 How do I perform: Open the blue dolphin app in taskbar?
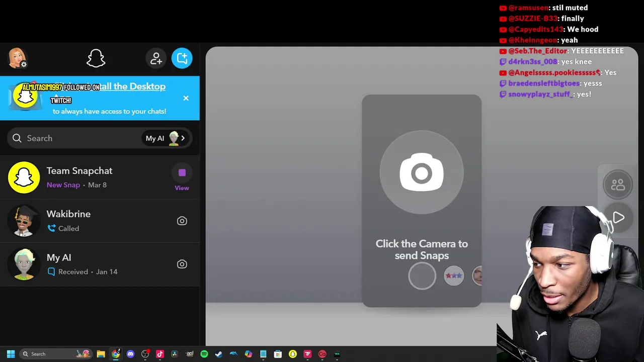[x=233, y=354]
